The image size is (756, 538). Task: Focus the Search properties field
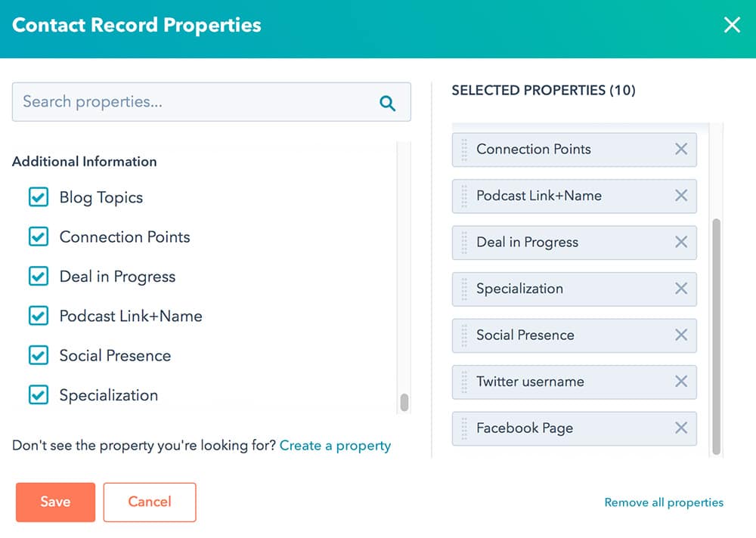coord(197,102)
